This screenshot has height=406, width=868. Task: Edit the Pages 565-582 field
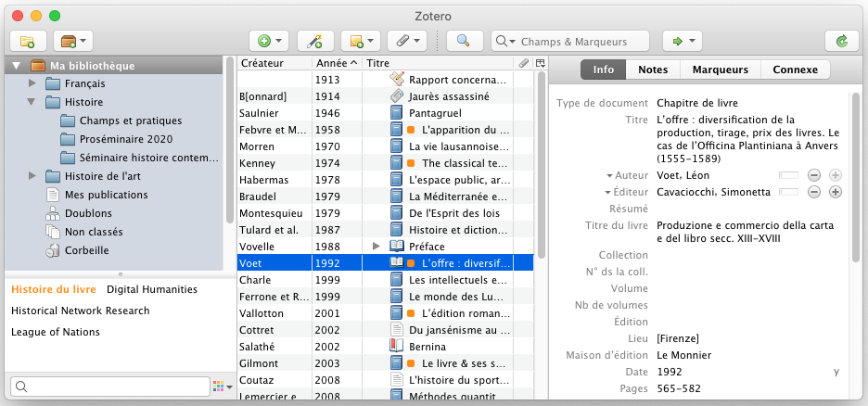pyautogui.click(x=679, y=389)
